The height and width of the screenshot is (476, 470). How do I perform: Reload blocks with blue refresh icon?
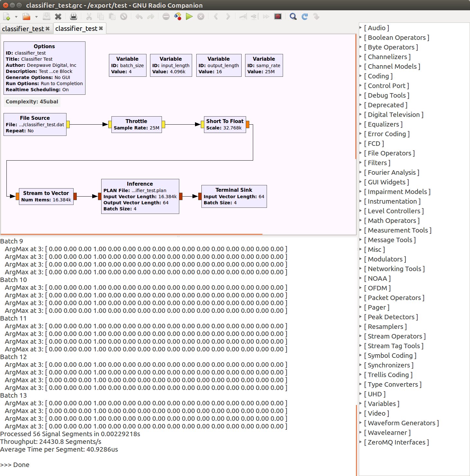tap(305, 17)
